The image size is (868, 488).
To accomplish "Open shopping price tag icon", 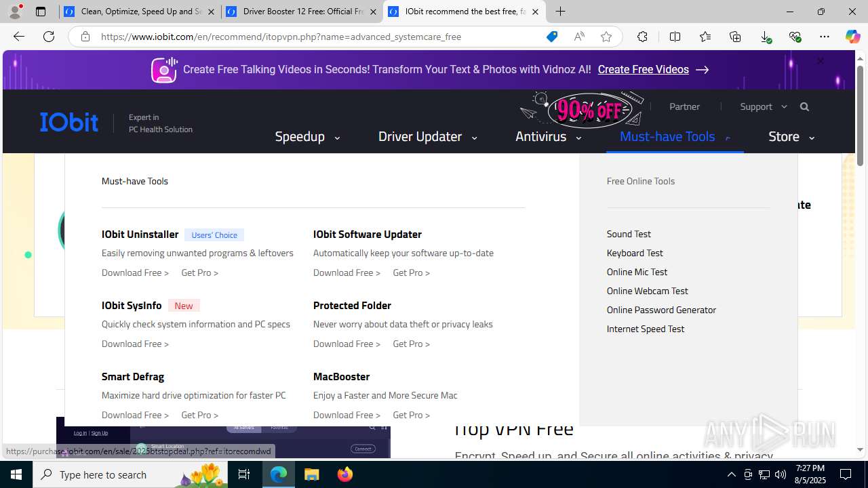I will coord(552,37).
